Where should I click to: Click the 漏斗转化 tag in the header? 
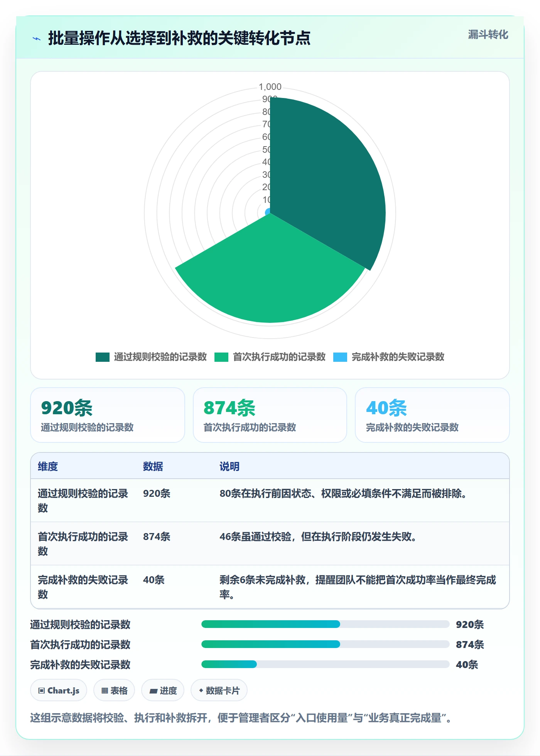click(x=488, y=35)
